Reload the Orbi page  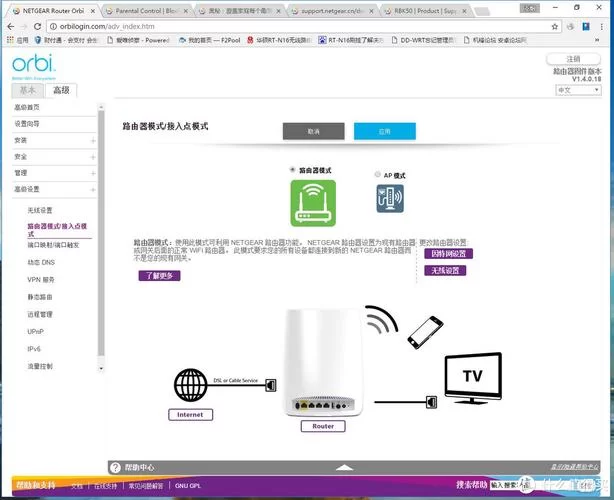[x=37, y=26]
